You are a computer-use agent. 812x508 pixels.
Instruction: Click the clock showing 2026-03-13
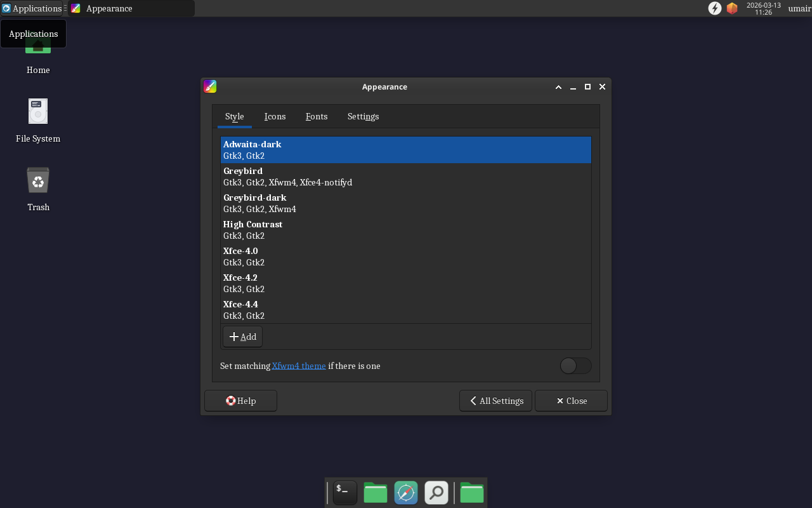(763, 8)
